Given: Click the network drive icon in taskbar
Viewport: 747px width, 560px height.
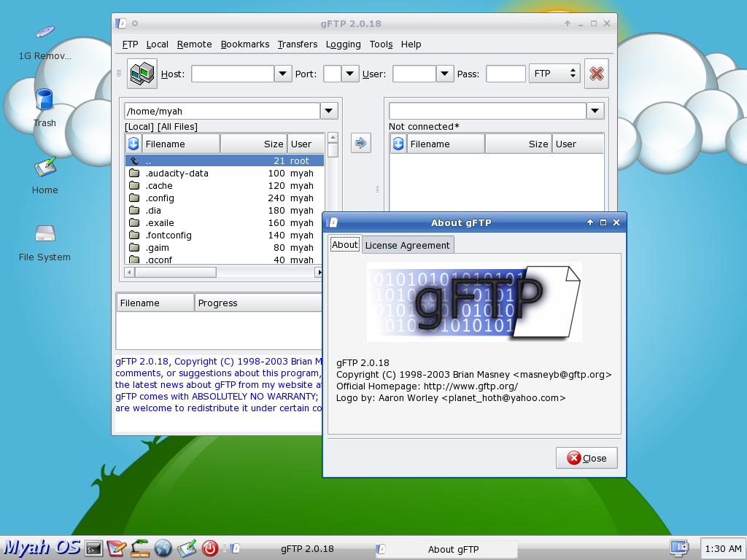Looking at the screenshot, I should tap(140, 548).
